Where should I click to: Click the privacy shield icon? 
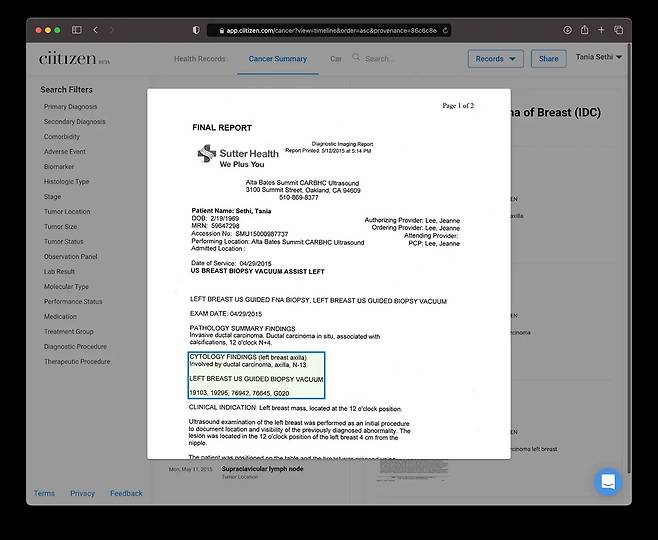point(195,30)
